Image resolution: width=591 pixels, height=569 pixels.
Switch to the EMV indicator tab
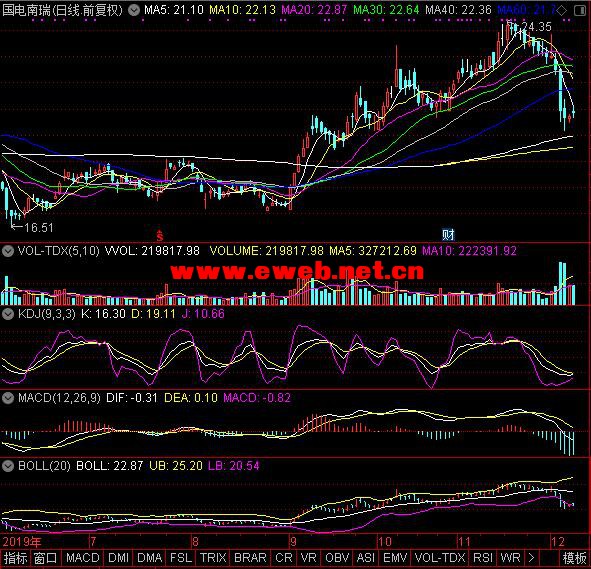(395, 558)
